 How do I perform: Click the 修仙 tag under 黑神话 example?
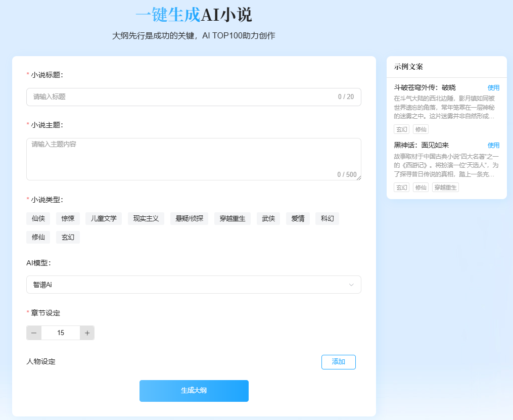click(421, 188)
